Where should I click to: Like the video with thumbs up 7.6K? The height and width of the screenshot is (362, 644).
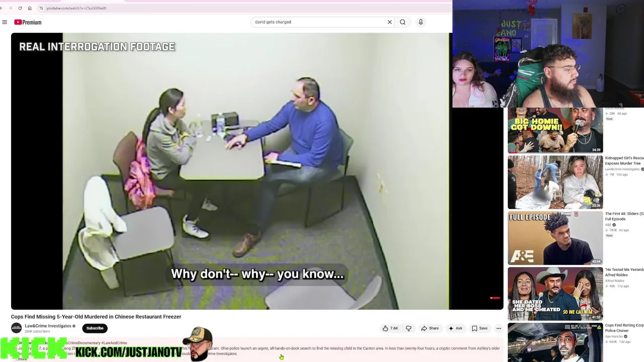click(390, 328)
